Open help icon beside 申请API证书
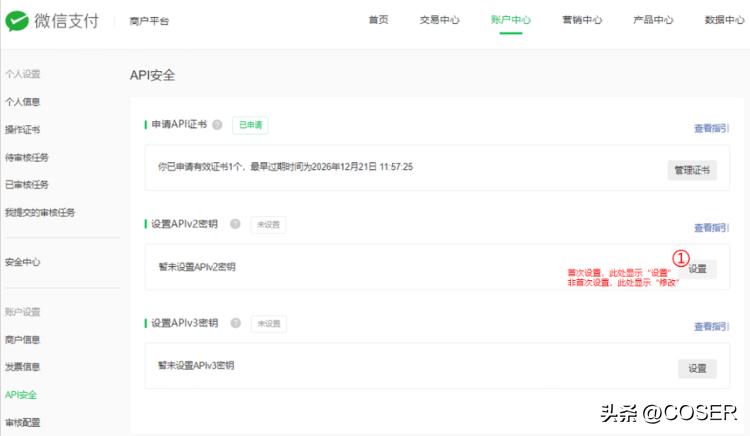Screen dimensions: 750x436 217,125
